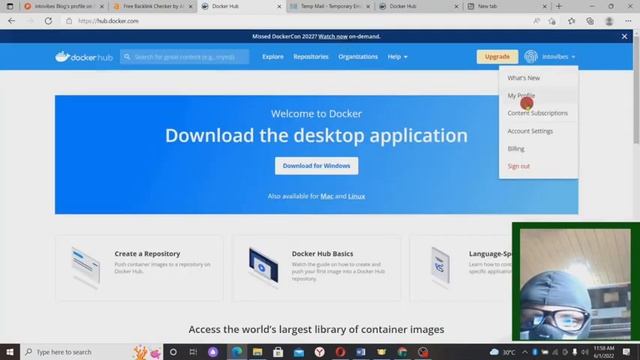This screenshot has width=640, height=360.
Task: Open Microsoft Word from the taskbar
Action: point(361,352)
